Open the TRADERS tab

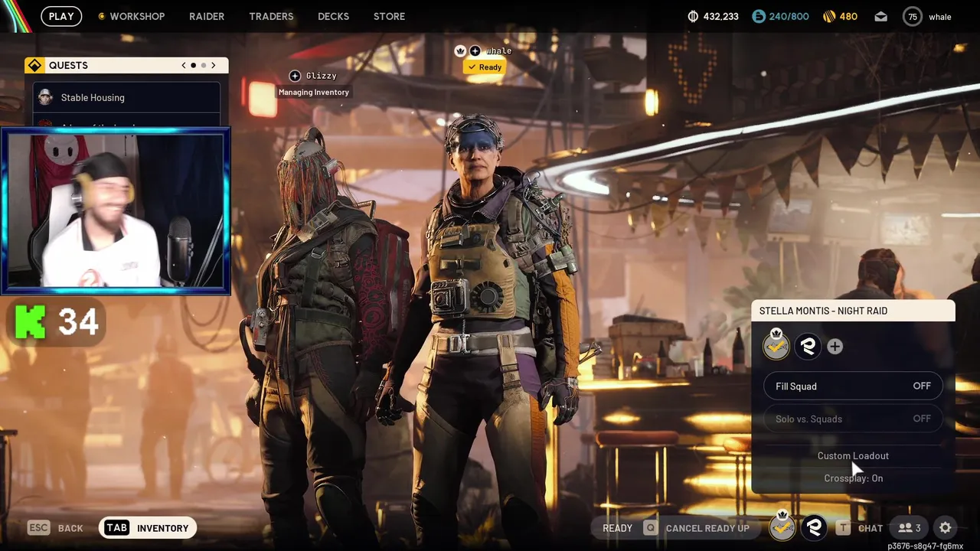271,16
